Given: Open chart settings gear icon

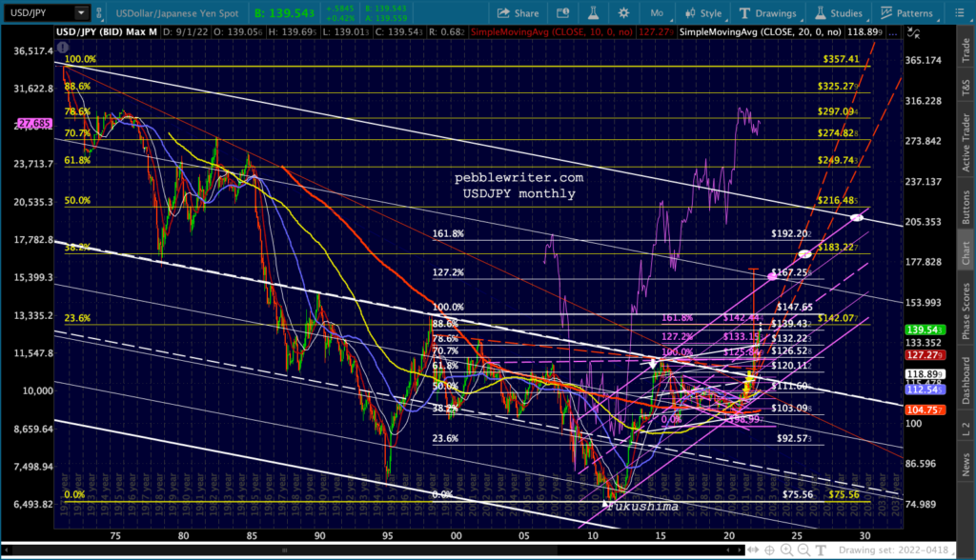Looking at the screenshot, I should (623, 13).
